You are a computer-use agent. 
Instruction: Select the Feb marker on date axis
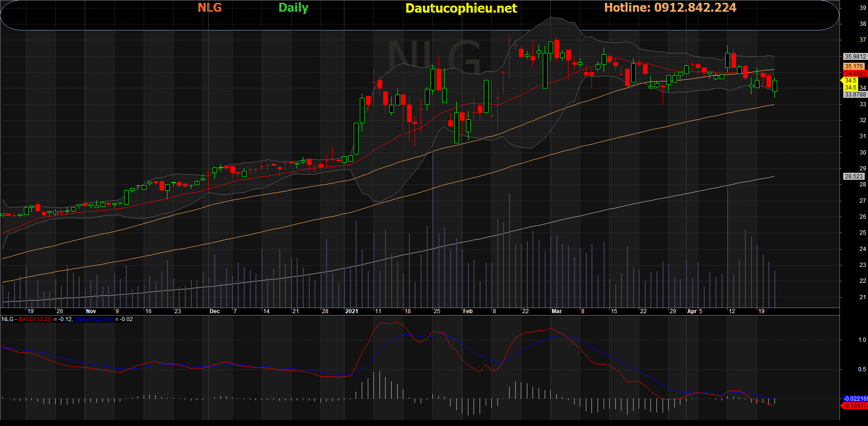(x=467, y=311)
